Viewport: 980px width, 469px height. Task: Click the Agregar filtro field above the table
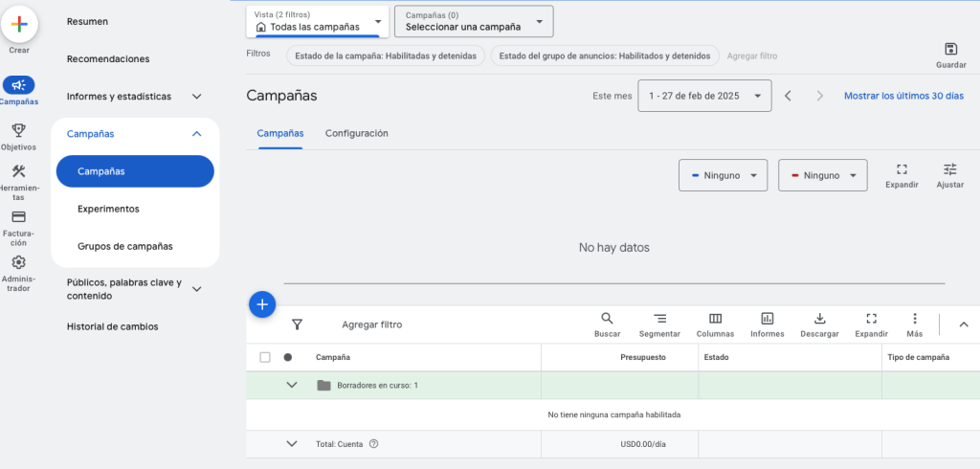click(372, 324)
